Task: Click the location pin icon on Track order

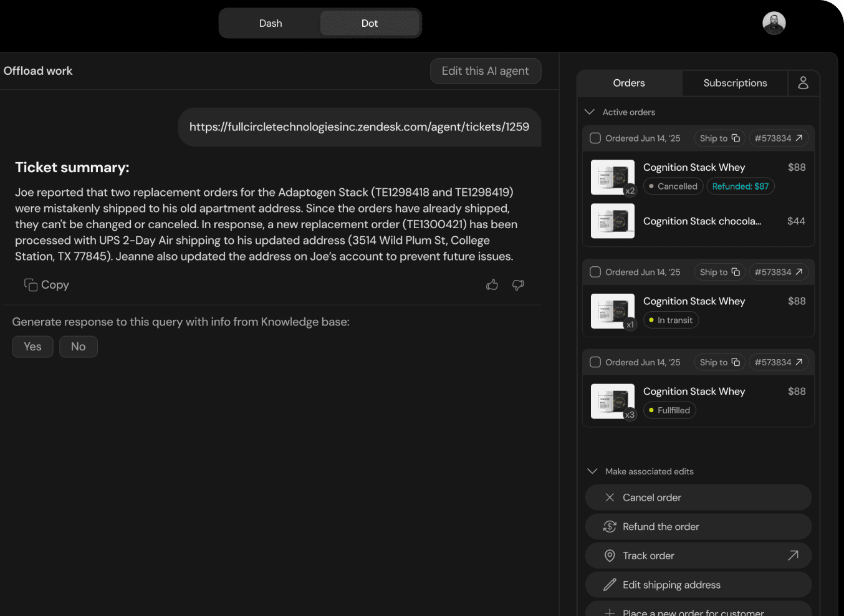Action: click(610, 556)
